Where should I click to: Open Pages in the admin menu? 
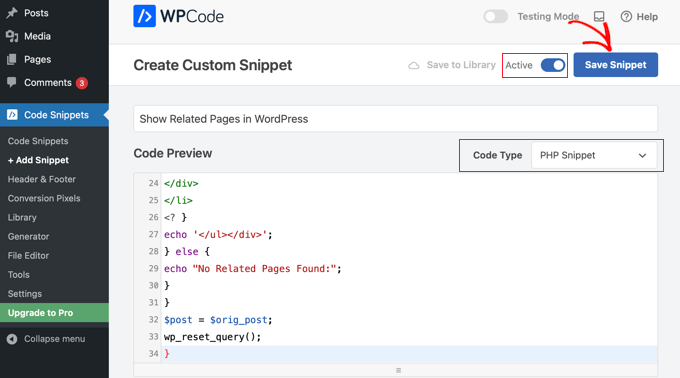pos(37,59)
